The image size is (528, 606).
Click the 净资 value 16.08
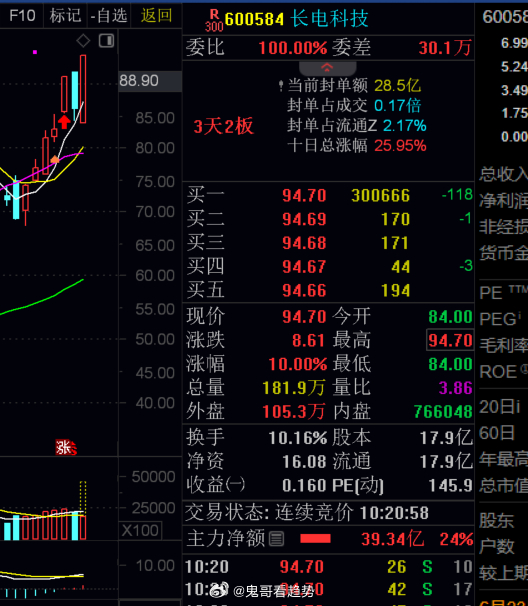304,462
